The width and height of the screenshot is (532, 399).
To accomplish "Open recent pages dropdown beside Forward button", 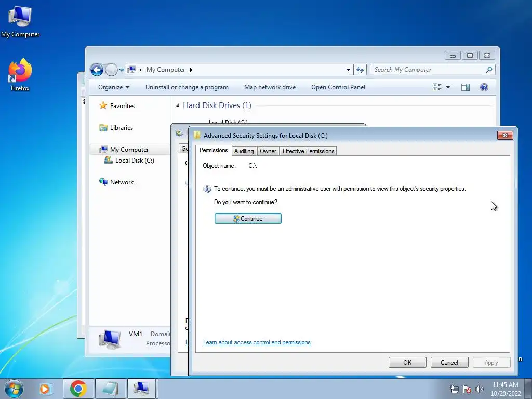I will click(122, 70).
